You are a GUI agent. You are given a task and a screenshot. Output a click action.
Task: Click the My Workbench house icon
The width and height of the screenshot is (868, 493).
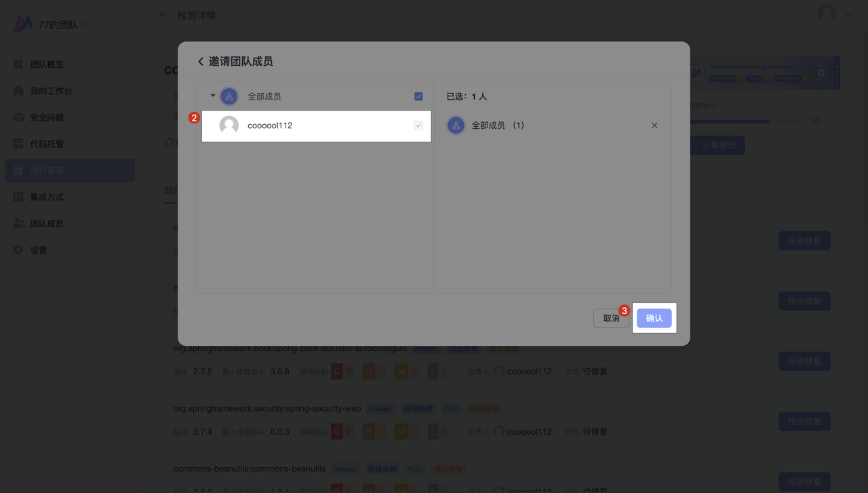point(18,91)
